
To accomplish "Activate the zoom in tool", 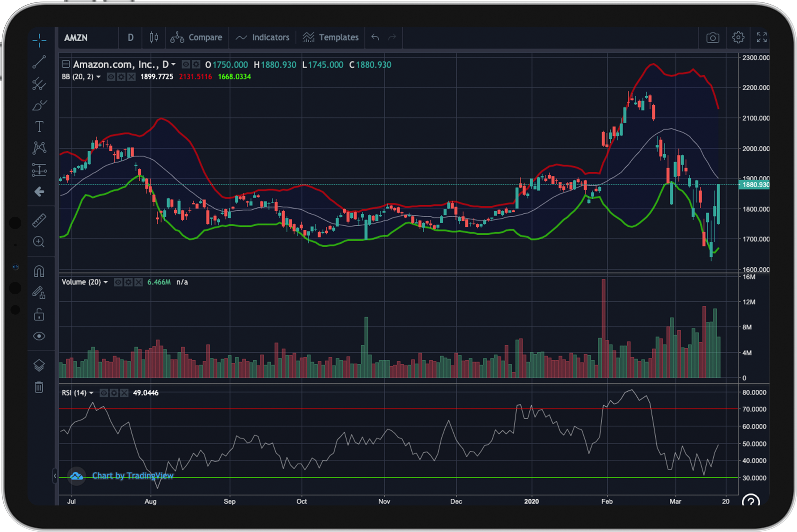I will [39, 242].
